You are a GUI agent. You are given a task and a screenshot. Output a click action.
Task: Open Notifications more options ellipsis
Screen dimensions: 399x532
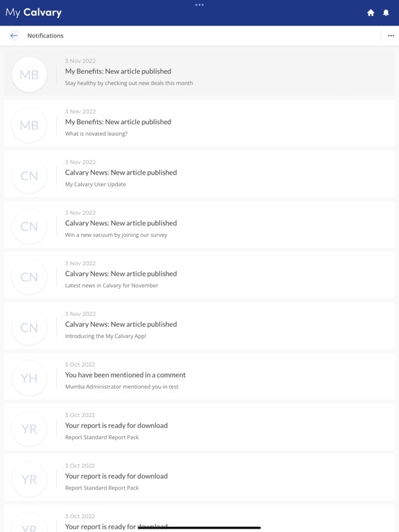coord(391,35)
